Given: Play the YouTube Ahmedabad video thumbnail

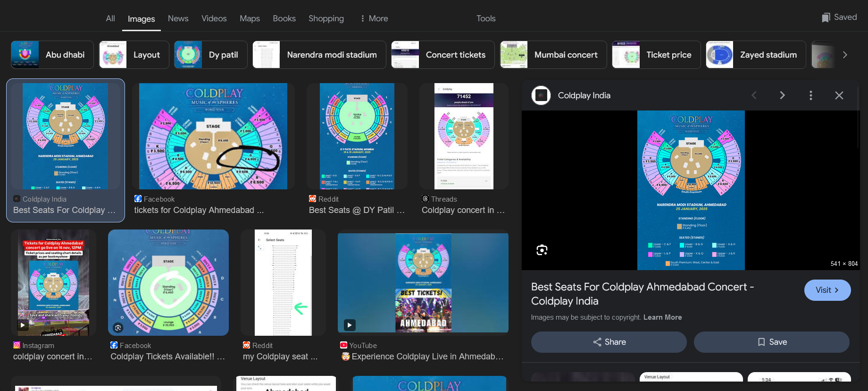Looking at the screenshot, I should point(349,325).
